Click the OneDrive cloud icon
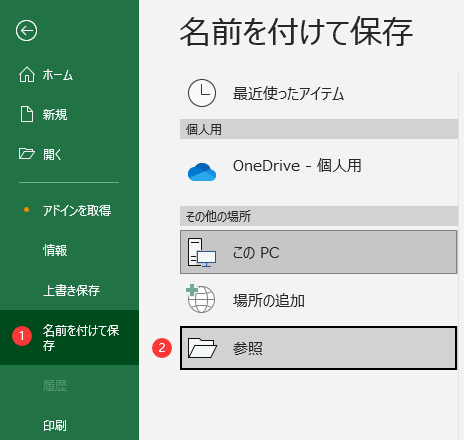464x440 pixels. (x=202, y=172)
